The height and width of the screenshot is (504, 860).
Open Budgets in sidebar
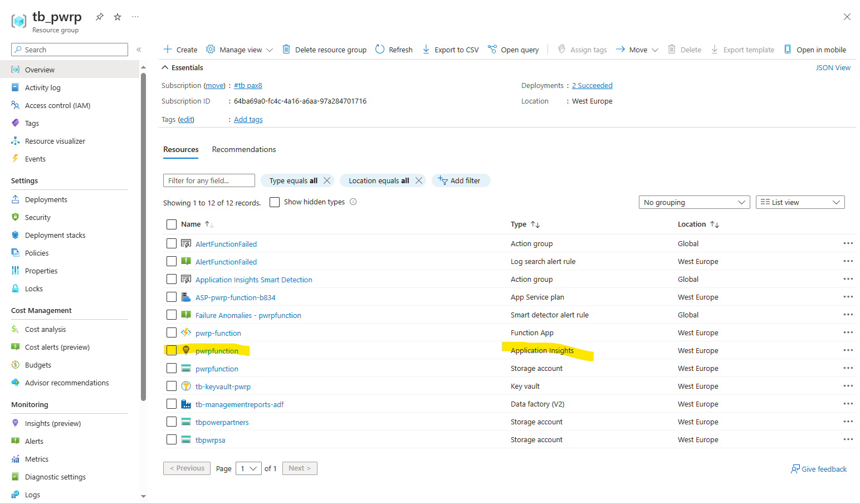pos(38,365)
